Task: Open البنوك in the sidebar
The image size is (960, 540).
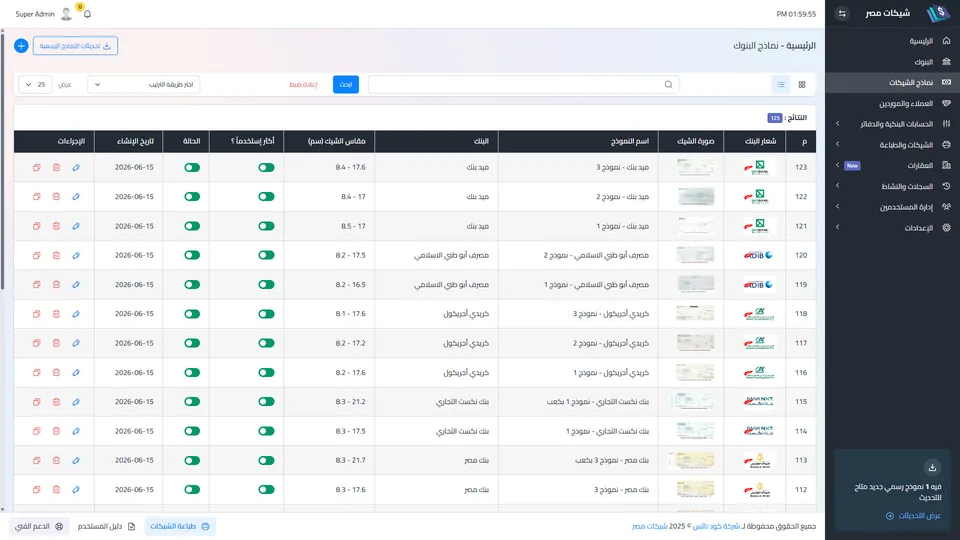Action: coord(893,62)
